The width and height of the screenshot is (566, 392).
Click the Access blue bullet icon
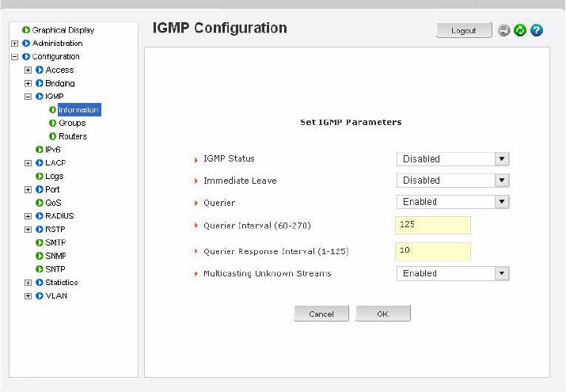[40, 70]
